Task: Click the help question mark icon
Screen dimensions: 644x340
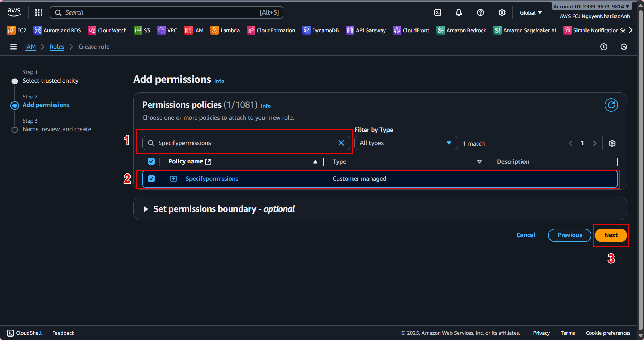Action: 480,12
